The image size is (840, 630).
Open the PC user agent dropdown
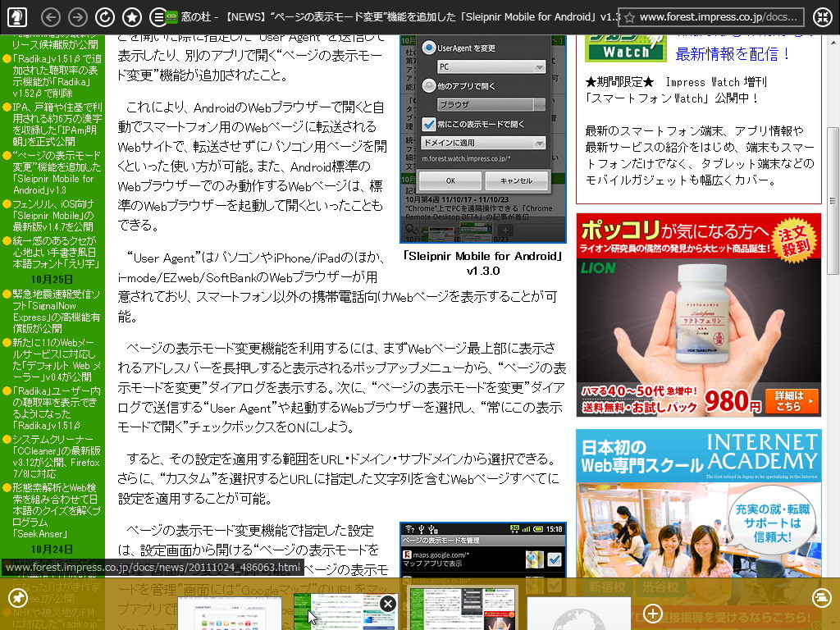pos(491,66)
